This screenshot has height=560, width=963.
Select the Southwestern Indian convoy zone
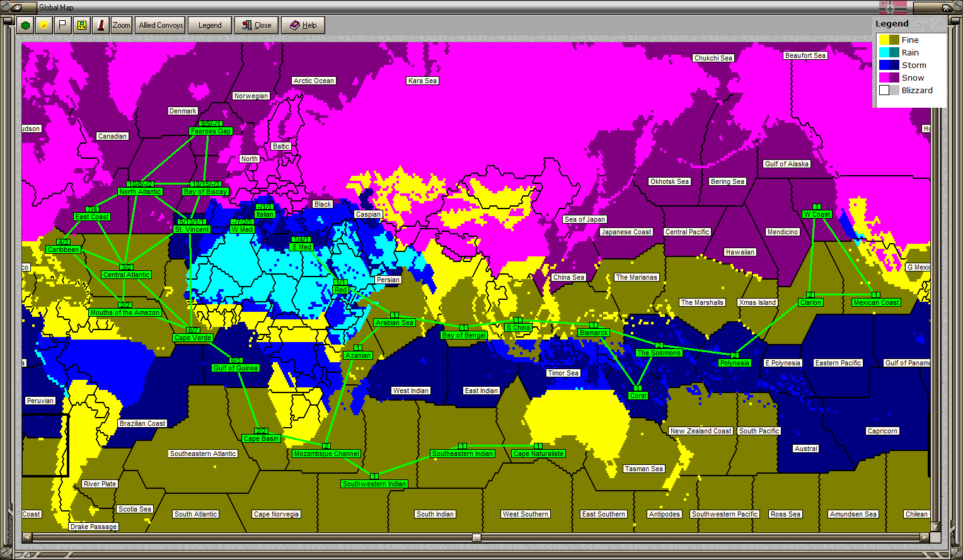[374, 484]
